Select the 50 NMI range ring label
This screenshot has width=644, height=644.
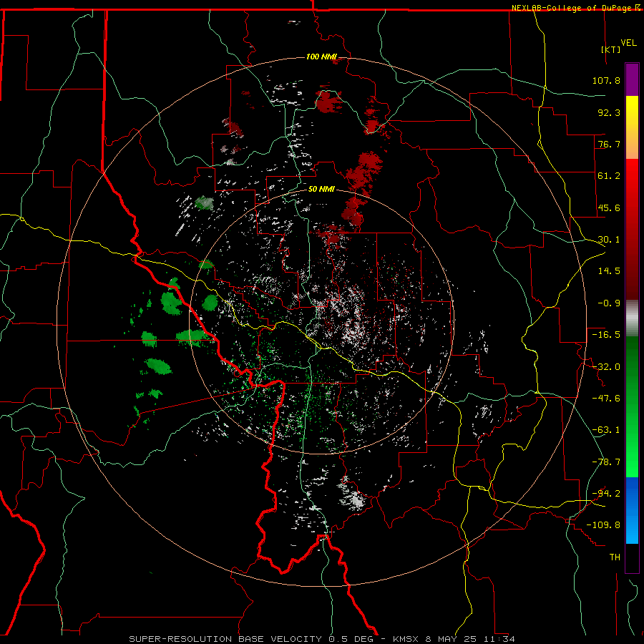pyautogui.click(x=321, y=190)
